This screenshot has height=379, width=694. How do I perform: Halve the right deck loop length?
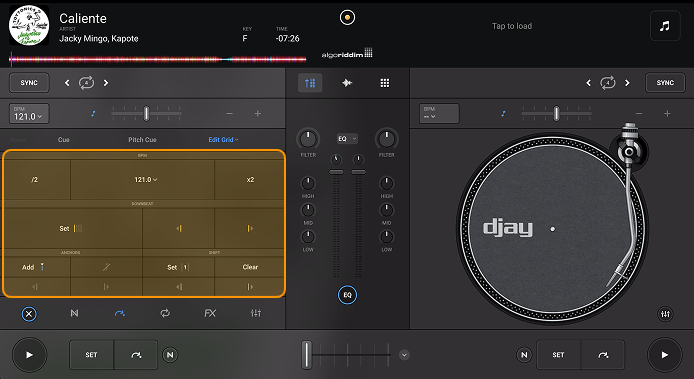[x=588, y=83]
